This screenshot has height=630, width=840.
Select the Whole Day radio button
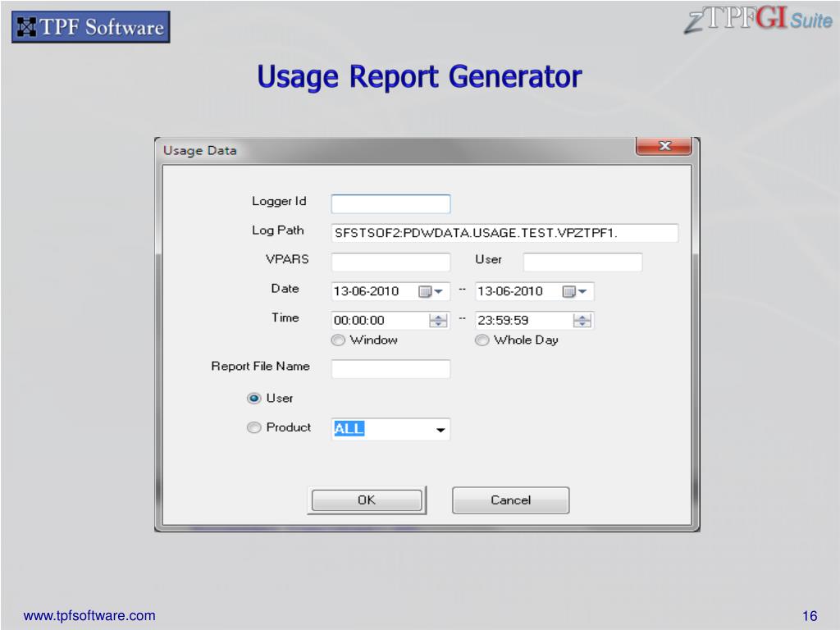[482, 340]
